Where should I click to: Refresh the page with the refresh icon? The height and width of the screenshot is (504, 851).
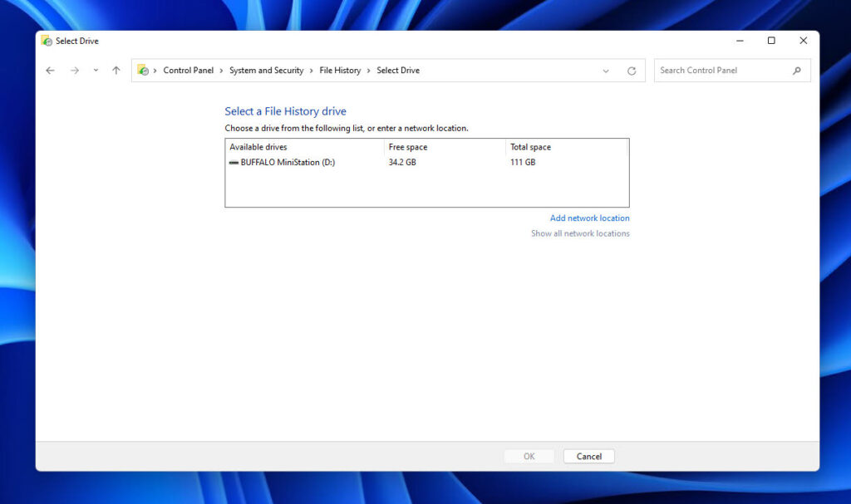634,71
